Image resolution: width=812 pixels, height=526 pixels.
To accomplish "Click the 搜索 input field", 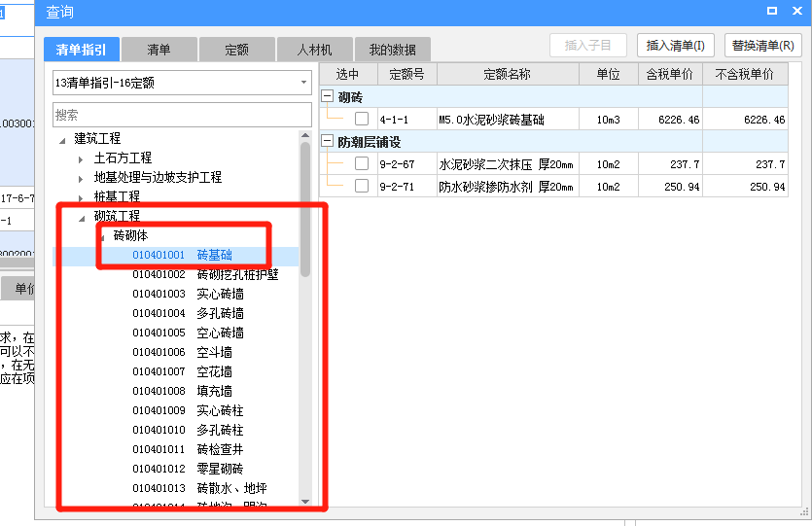I will [x=182, y=115].
